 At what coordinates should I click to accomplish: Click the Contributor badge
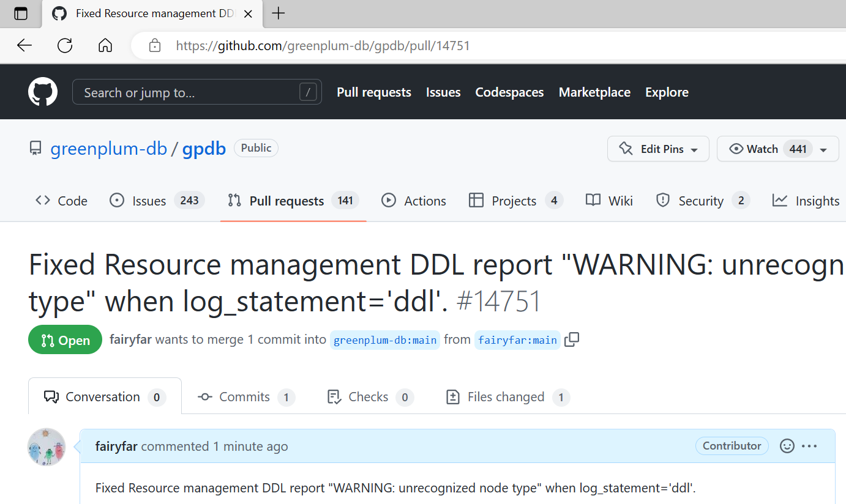tap(732, 446)
